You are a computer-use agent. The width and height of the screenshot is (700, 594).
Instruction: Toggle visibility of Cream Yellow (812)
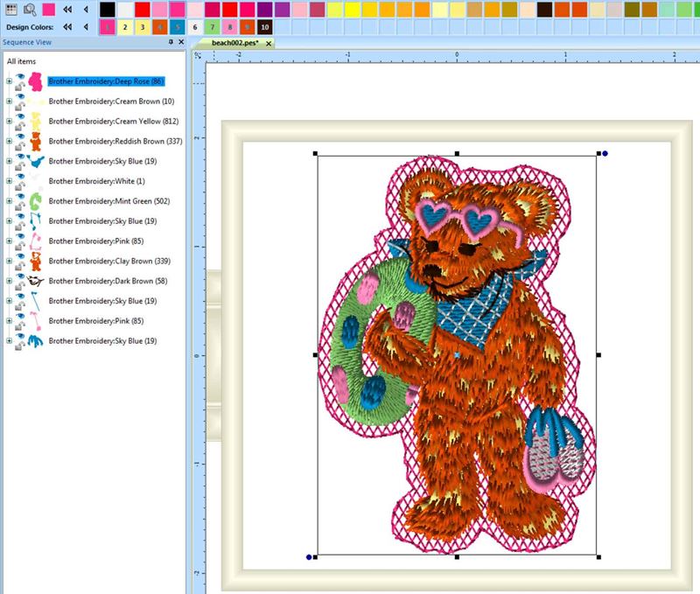[20, 116]
